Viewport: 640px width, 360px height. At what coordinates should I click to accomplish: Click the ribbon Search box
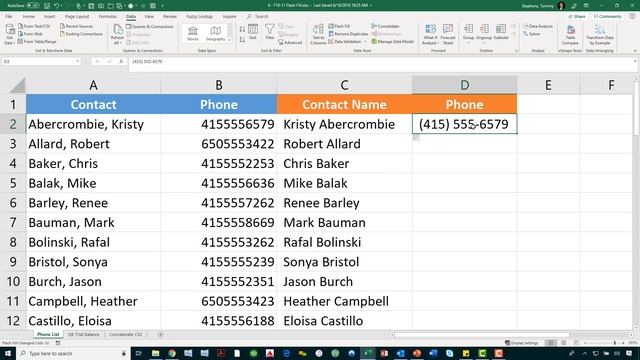(258, 17)
